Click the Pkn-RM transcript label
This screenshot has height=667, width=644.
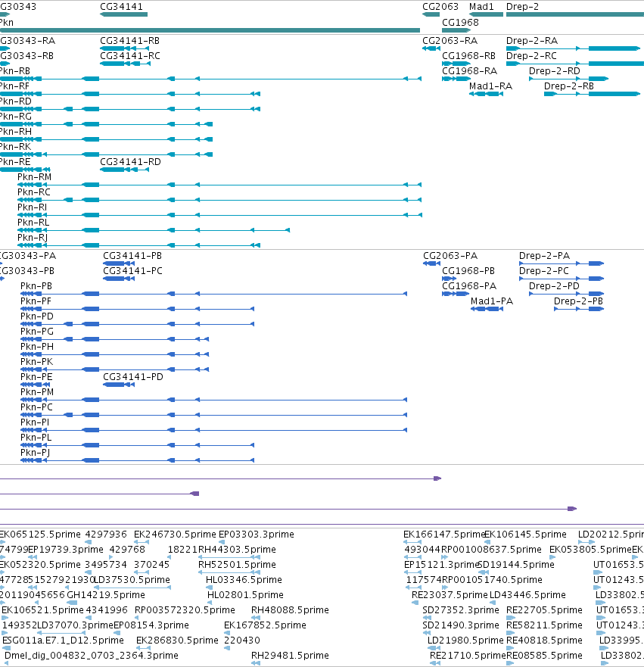pyautogui.click(x=34, y=177)
